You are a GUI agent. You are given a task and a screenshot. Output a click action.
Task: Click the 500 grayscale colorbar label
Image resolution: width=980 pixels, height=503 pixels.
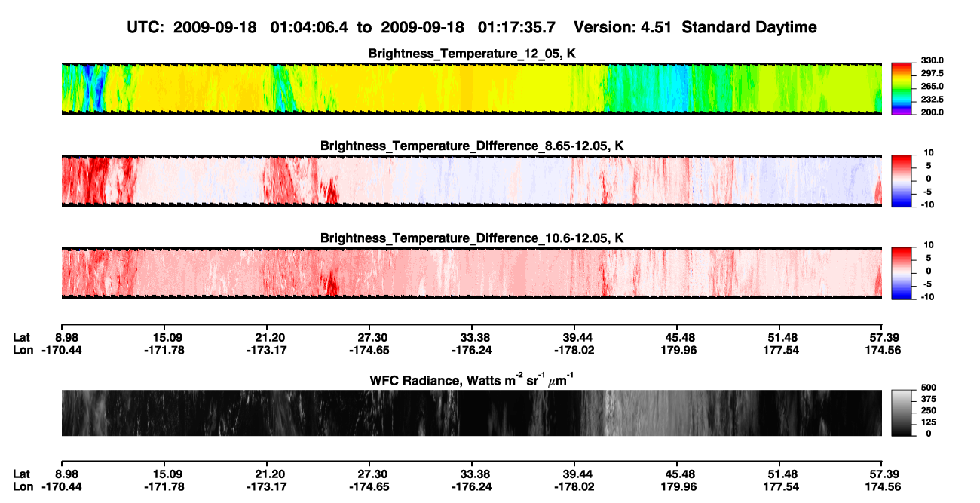(929, 387)
